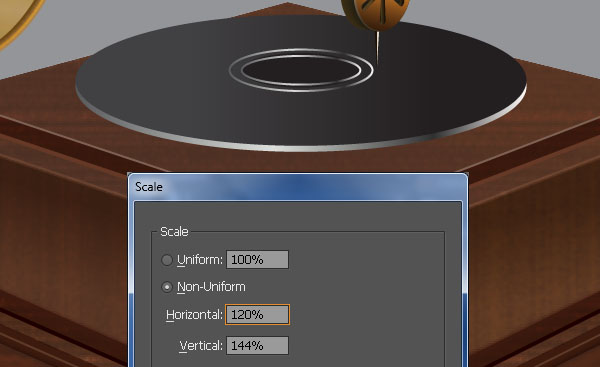Click the Non-Uniform text label
Screen dimensions: 600x367
211,287
